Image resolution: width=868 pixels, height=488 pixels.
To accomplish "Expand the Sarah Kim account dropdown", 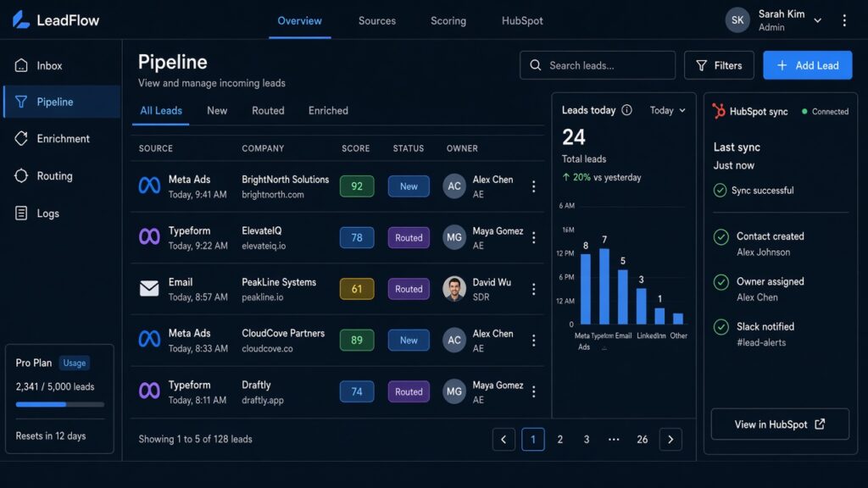I will (818, 20).
